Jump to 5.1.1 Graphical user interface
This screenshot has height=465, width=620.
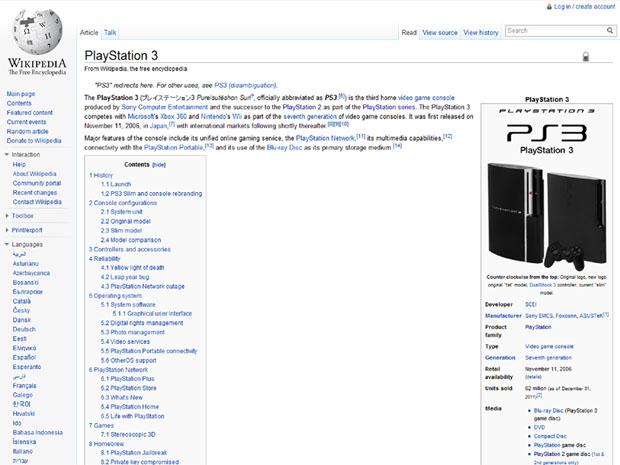152,313
